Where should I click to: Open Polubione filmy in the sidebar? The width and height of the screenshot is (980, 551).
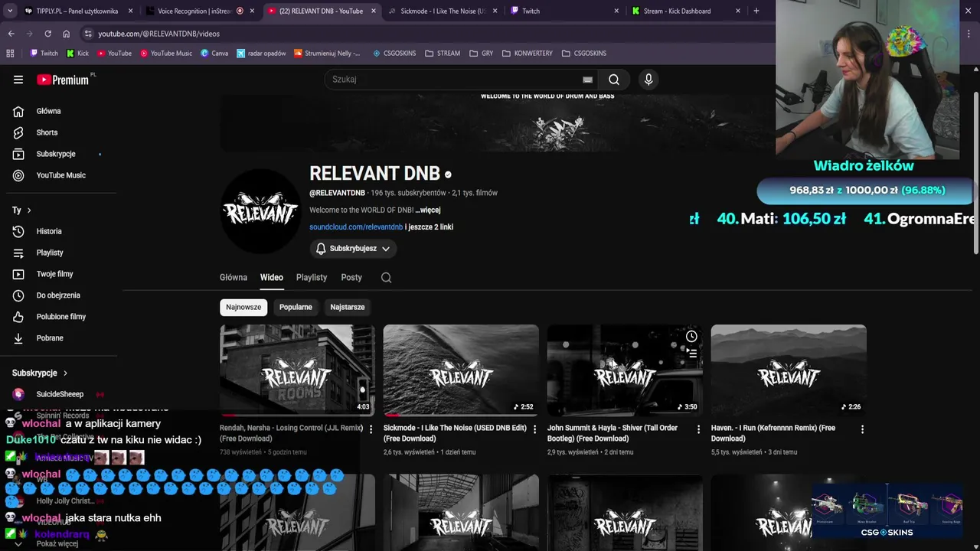coord(58,317)
